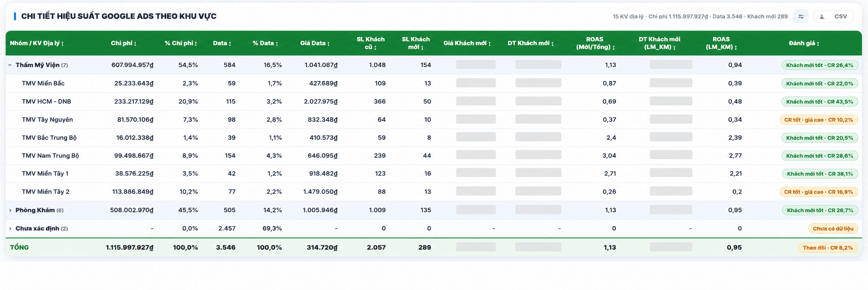Download the table as CSV
Viewport: 868px width, 290px height.
point(834,16)
